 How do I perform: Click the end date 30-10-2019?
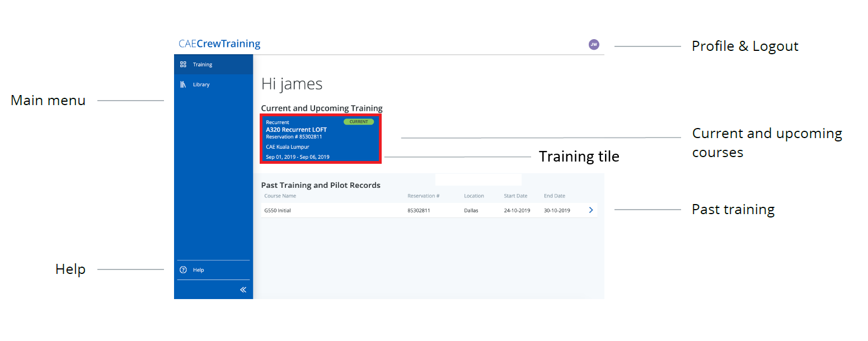(x=557, y=211)
